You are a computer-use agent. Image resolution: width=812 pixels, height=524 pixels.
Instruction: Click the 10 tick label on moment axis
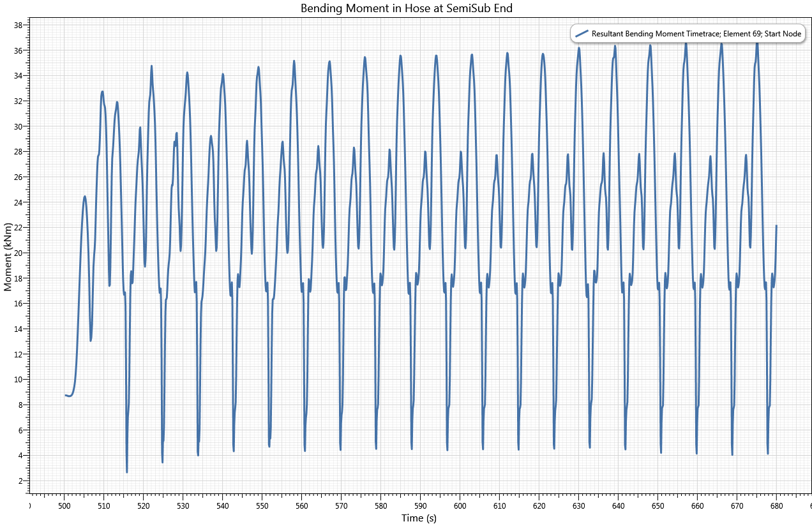point(19,379)
